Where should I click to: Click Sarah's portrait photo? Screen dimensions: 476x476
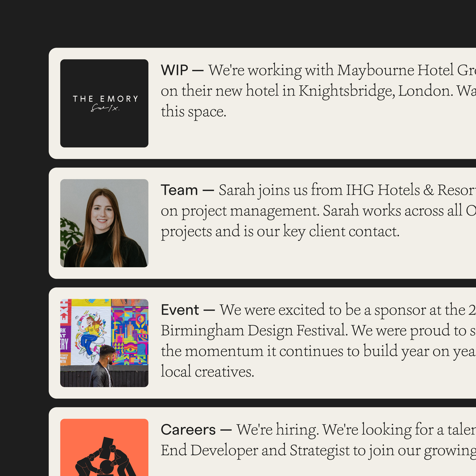coord(104,223)
